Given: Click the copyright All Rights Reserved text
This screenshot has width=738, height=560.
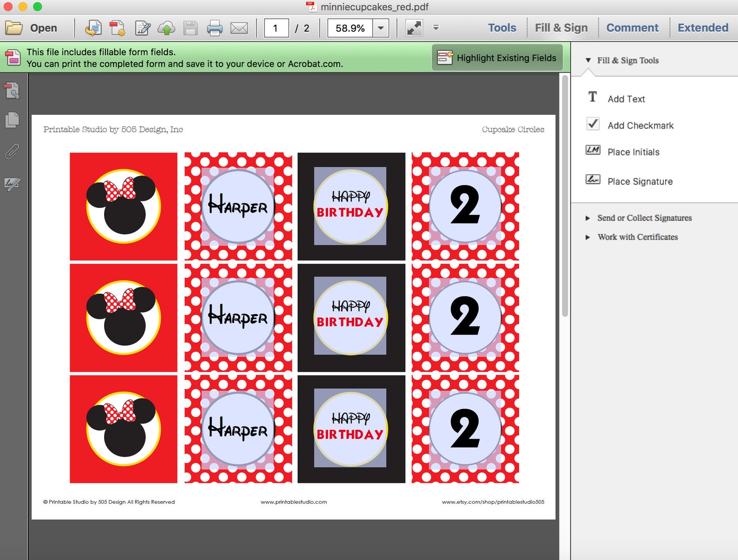Looking at the screenshot, I should (109, 502).
